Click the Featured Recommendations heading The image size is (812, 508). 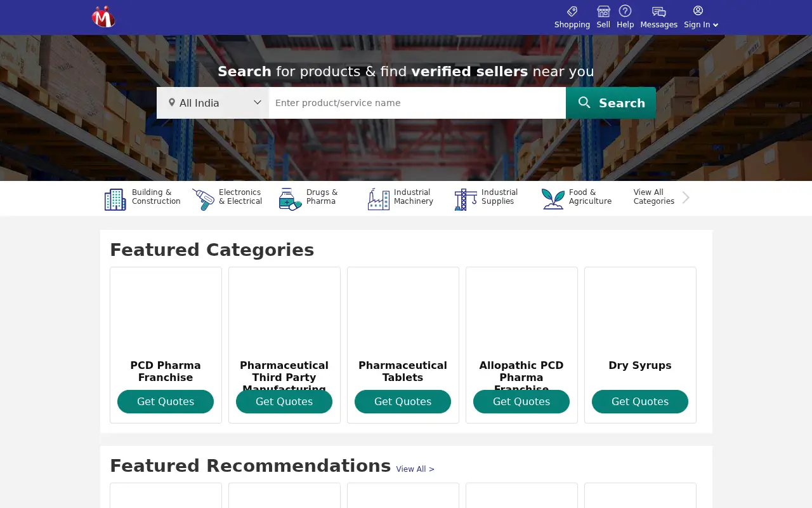[250, 465]
